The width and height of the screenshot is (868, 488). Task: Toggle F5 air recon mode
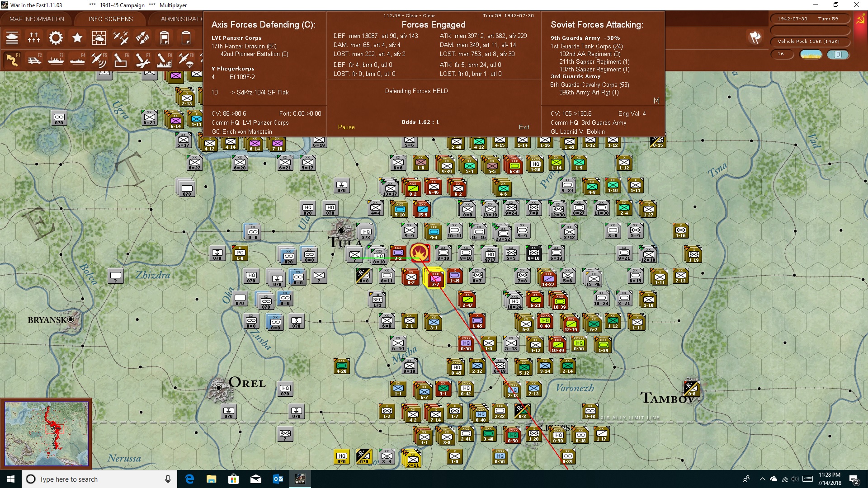point(99,60)
